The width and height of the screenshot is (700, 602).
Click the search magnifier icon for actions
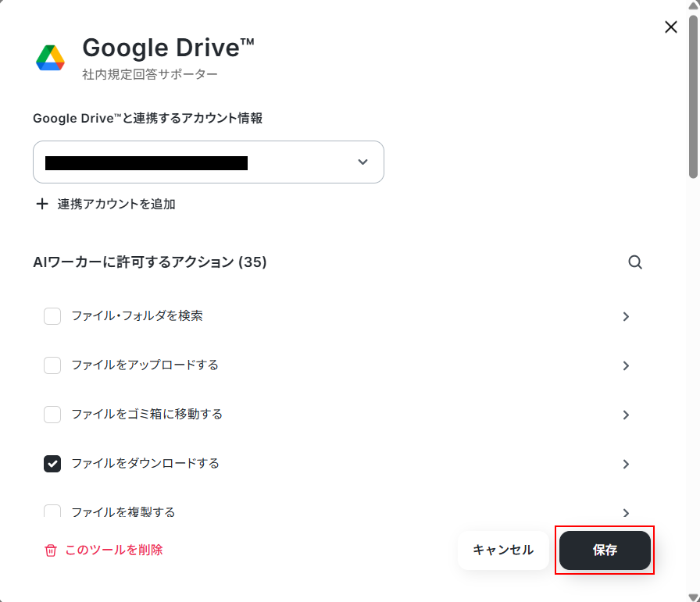(635, 262)
